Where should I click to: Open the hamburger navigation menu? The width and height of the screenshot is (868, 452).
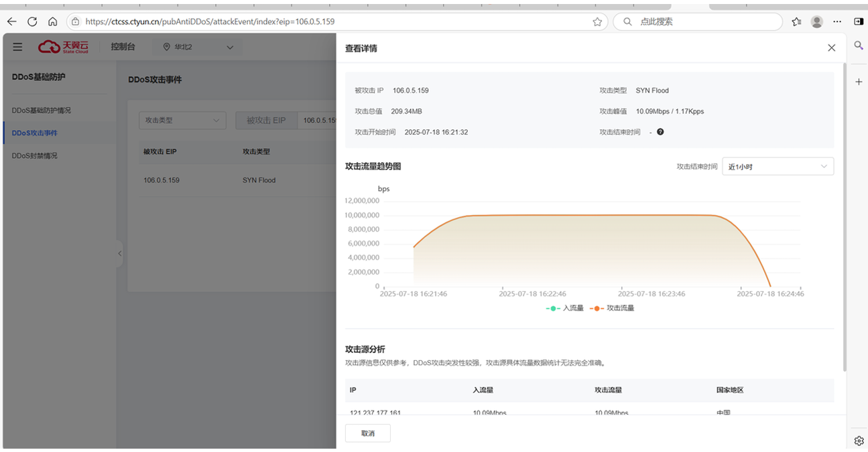click(x=17, y=47)
